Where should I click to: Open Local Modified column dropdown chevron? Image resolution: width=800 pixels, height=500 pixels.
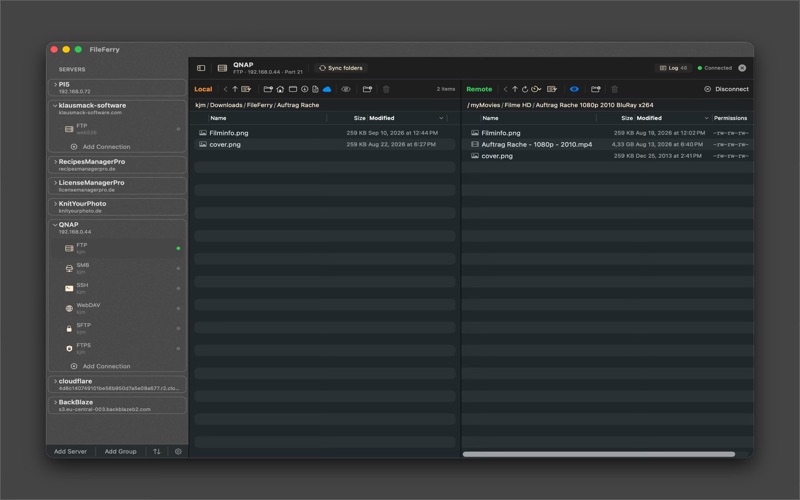coord(441,118)
